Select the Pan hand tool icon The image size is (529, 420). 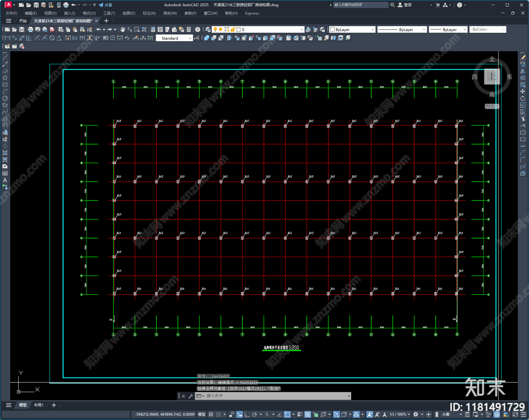pos(123,29)
